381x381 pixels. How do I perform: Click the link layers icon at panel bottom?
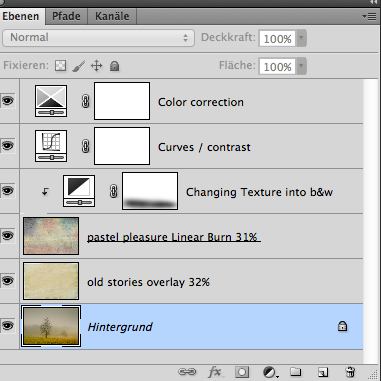(187, 372)
